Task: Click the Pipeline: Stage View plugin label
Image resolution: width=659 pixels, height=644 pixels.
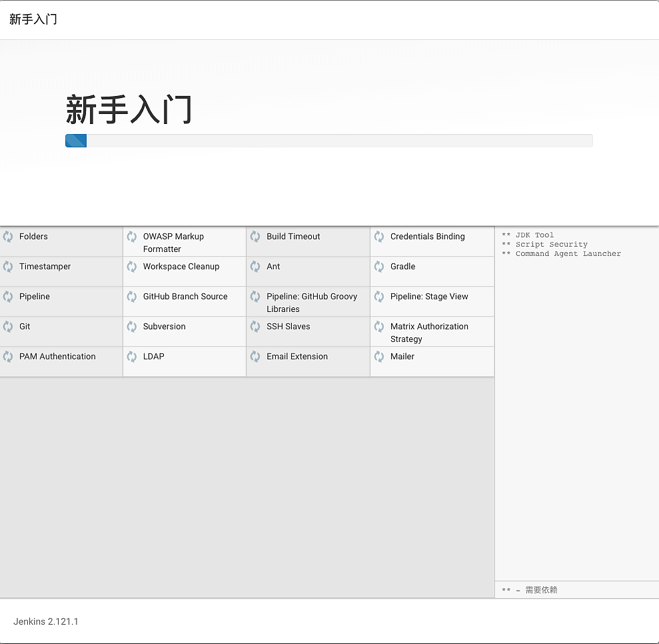Action: tap(429, 297)
